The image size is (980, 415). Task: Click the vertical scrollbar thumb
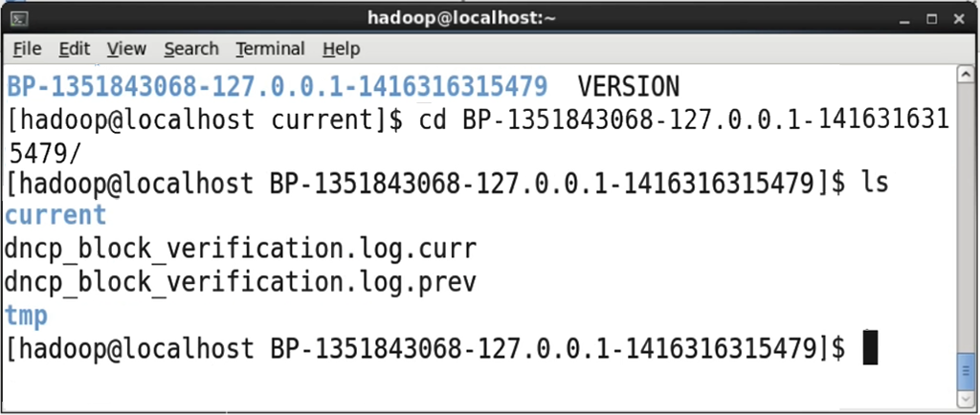coord(965,371)
